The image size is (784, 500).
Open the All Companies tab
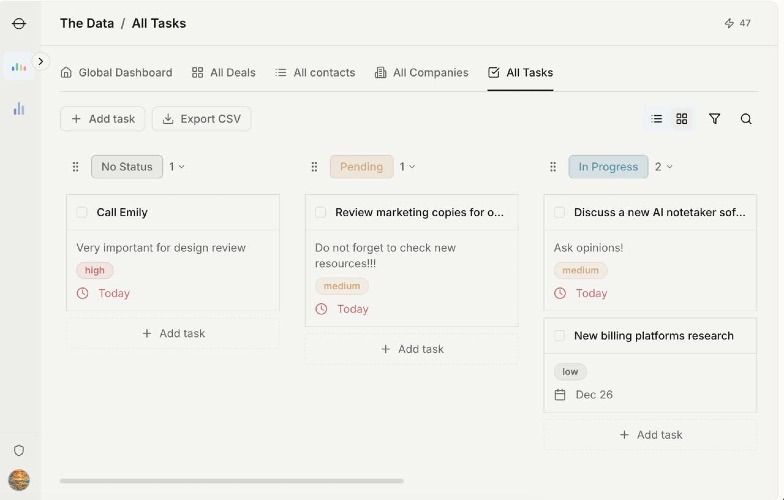pyautogui.click(x=422, y=72)
